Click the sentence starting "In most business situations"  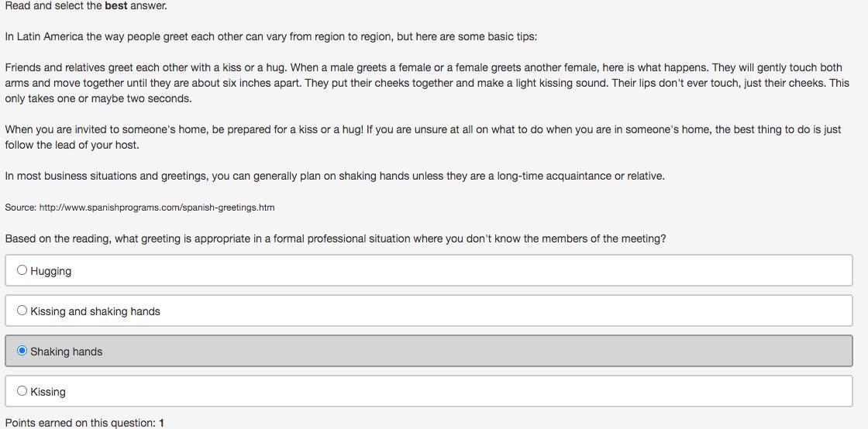tap(335, 177)
